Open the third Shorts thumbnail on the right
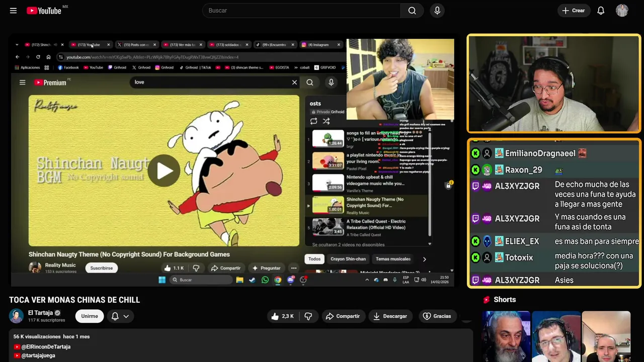644x362 pixels. (x=606, y=336)
